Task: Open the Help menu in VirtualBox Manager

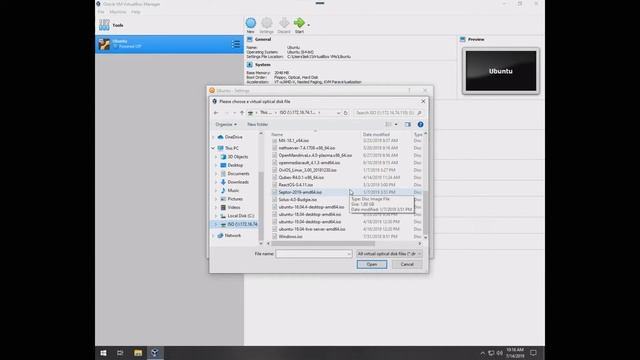Action: click(x=136, y=12)
